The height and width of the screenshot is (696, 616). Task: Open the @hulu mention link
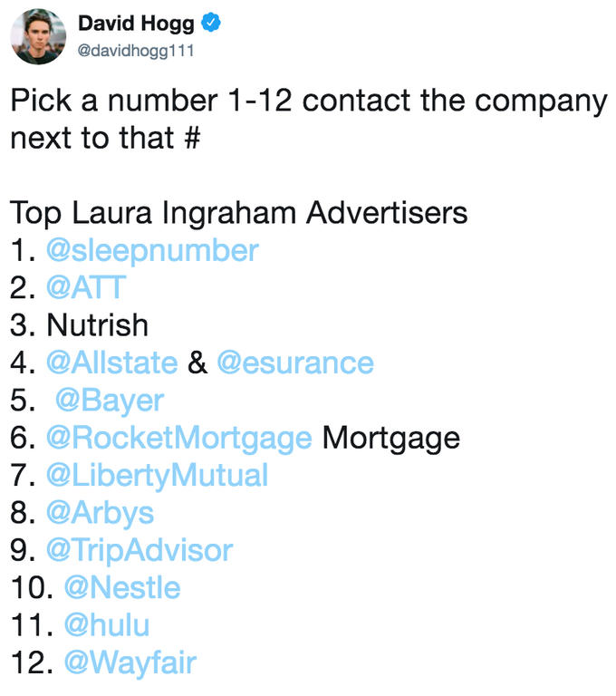(x=107, y=625)
